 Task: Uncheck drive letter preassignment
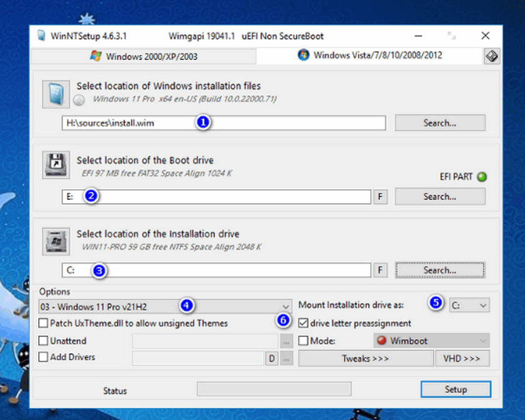303,323
